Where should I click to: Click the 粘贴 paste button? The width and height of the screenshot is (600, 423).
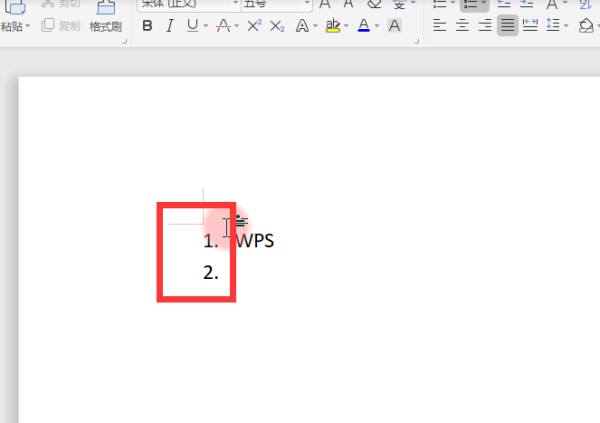pos(15,16)
